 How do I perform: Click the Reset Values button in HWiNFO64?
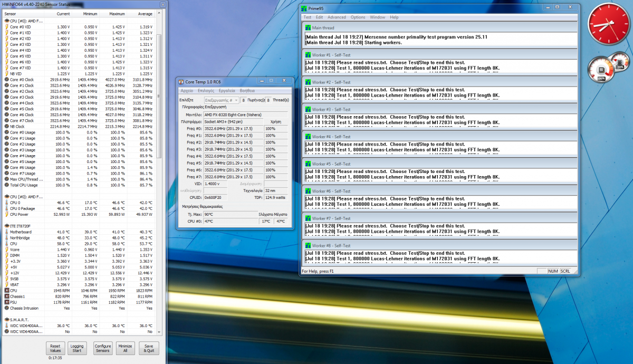coord(55,348)
